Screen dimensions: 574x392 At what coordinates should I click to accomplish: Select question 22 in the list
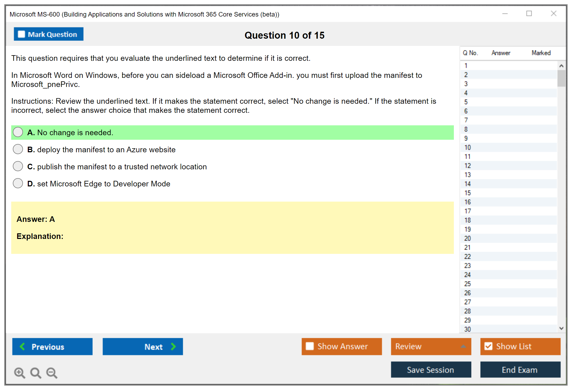467,257
